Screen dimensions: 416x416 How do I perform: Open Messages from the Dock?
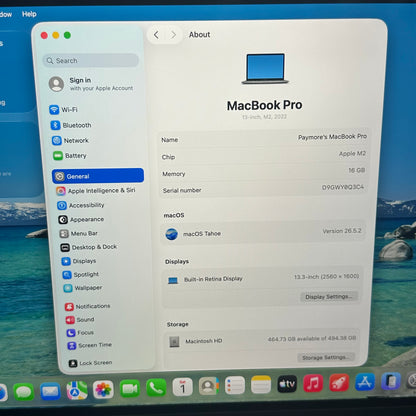pyautogui.click(x=24, y=392)
